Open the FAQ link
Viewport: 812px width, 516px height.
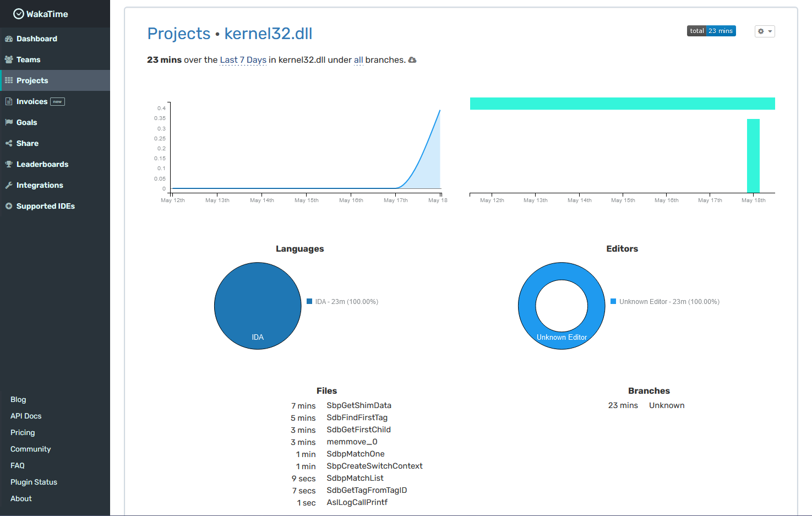pyautogui.click(x=18, y=465)
